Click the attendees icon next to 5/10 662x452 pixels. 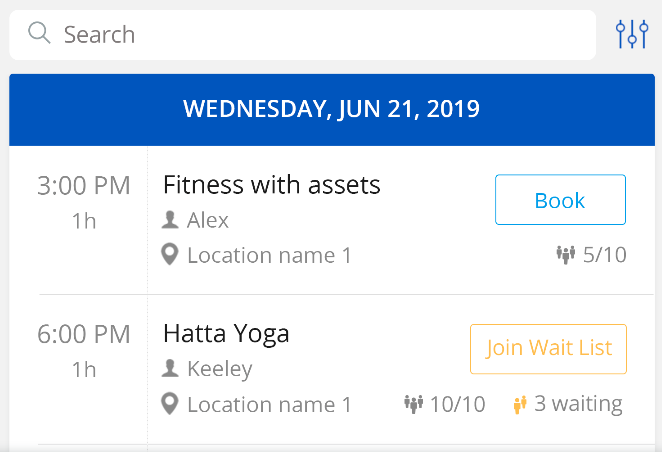pyautogui.click(x=566, y=255)
